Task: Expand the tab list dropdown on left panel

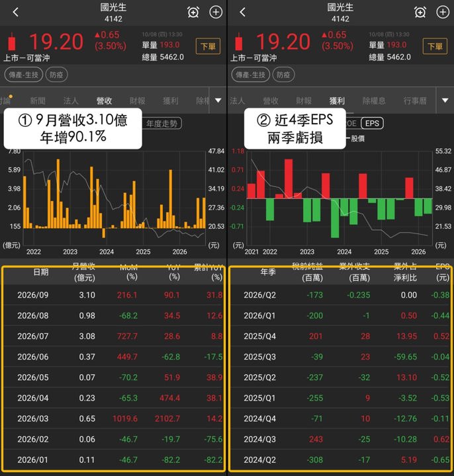Action: point(218,100)
